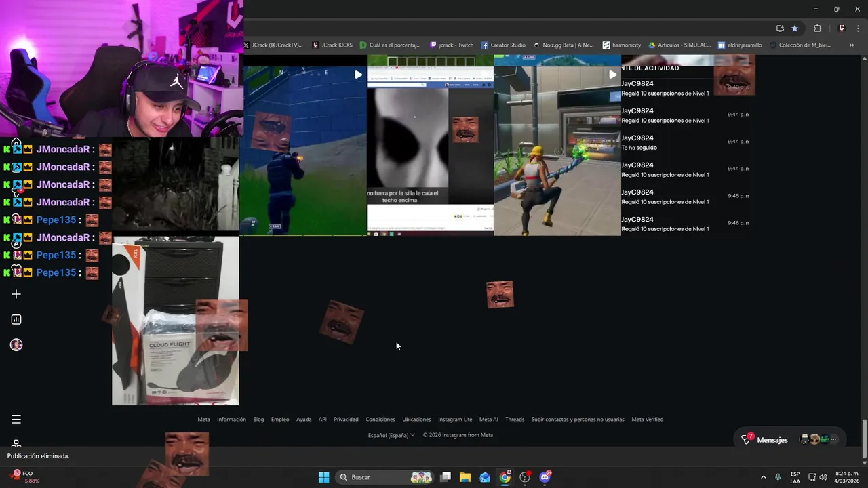Click the Privacidad footer link

(x=346, y=419)
